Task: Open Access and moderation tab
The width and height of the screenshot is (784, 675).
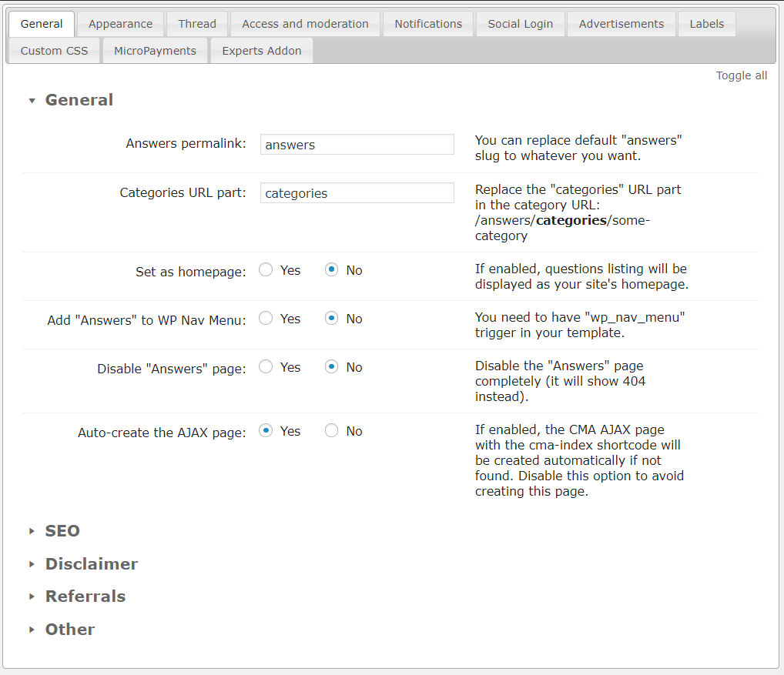Action: [x=305, y=24]
